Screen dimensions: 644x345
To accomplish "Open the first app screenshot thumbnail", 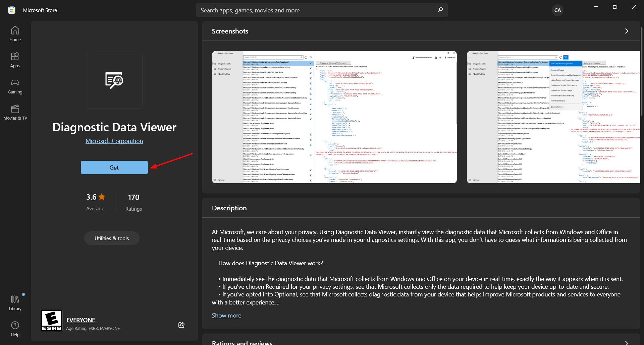I will pyautogui.click(x=334, y=117).
